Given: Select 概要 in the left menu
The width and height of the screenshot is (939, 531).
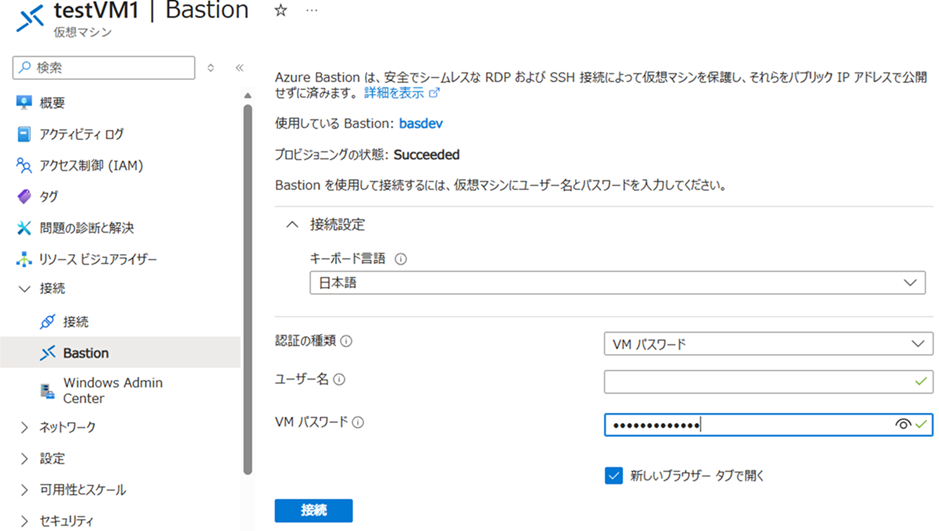Looking at the screenshot, I should point(52,103).
